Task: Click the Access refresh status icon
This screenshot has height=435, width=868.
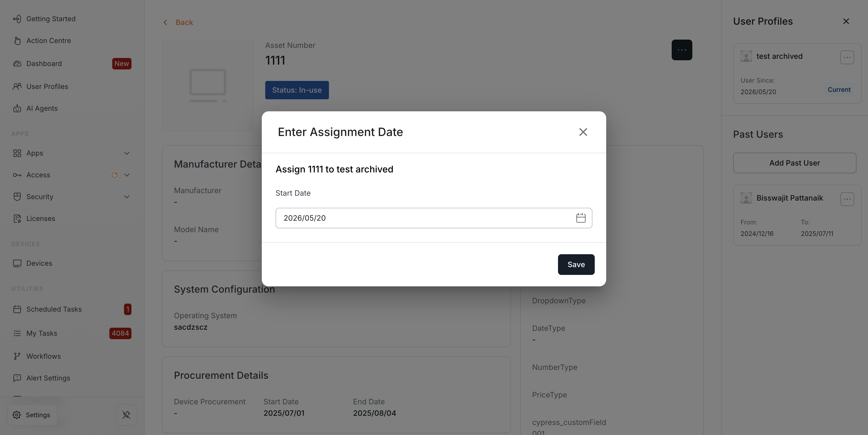Action: click(x=115, y=175)
